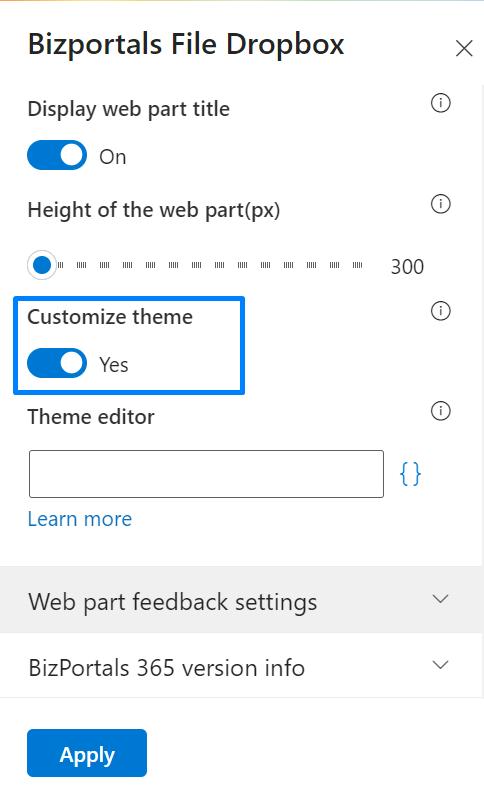Focus the Theme editor text field
The image size is (484, 799).
coord(206,474)
